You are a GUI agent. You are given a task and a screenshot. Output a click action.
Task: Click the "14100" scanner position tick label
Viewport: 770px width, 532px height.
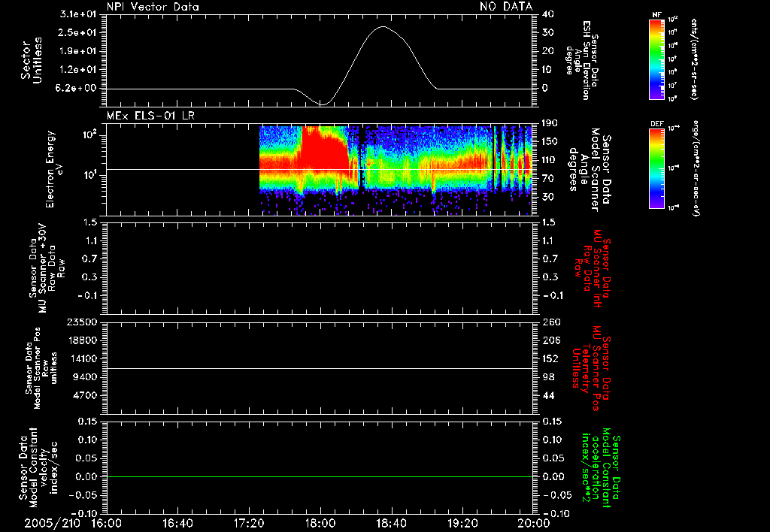(81, 358)
